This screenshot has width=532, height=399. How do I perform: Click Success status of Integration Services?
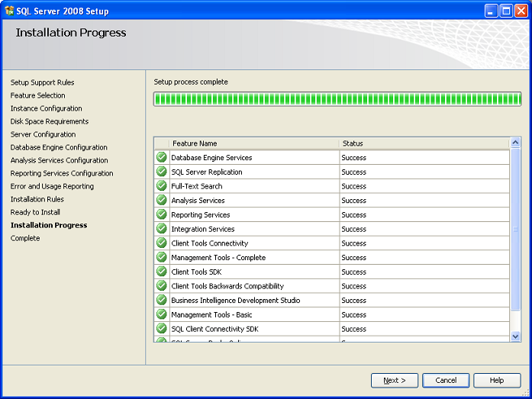(353, 229)
